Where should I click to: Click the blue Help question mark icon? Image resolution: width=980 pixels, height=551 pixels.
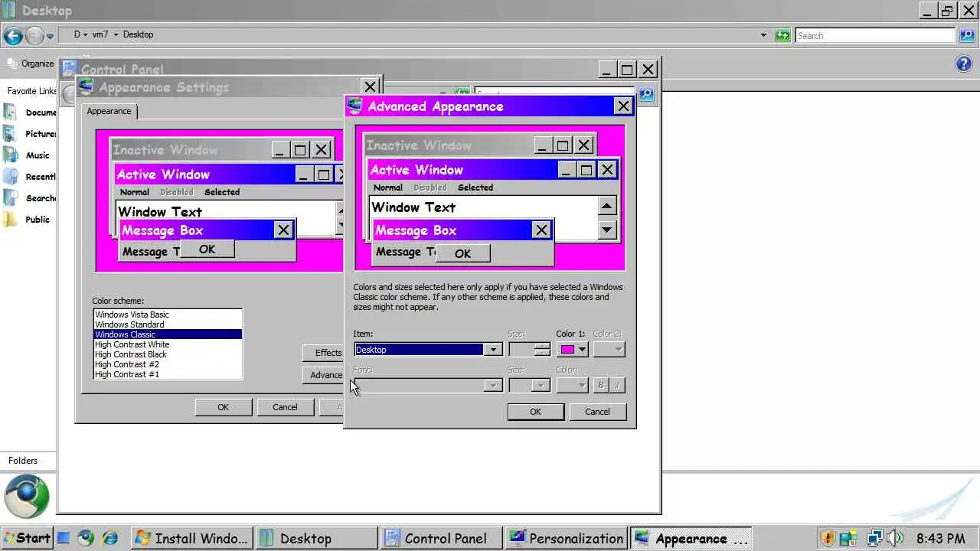point(964,64)
